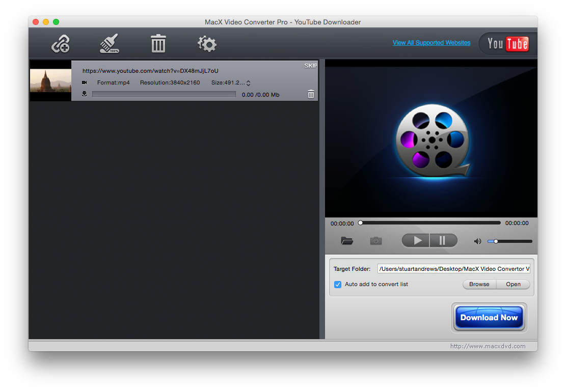Click the total duration 00:00:00 on the right
Image resolution: width=566 pixels, height=392 pixels.
pyautogui.click(x=517, y=223)
